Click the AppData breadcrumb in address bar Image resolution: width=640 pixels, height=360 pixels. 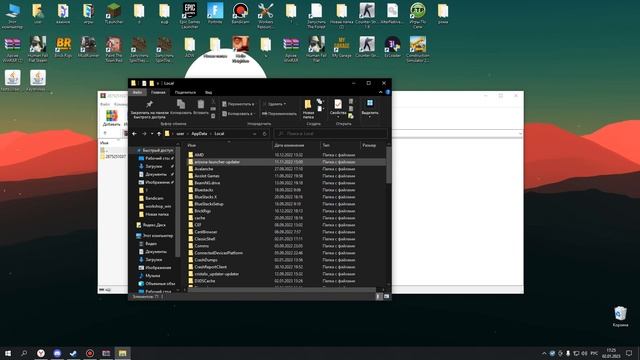click(199, 133)
